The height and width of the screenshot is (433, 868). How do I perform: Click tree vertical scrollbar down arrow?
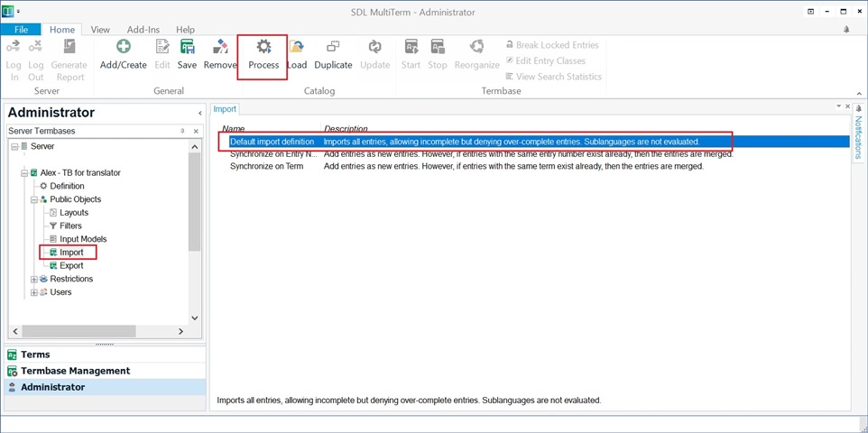194,318
